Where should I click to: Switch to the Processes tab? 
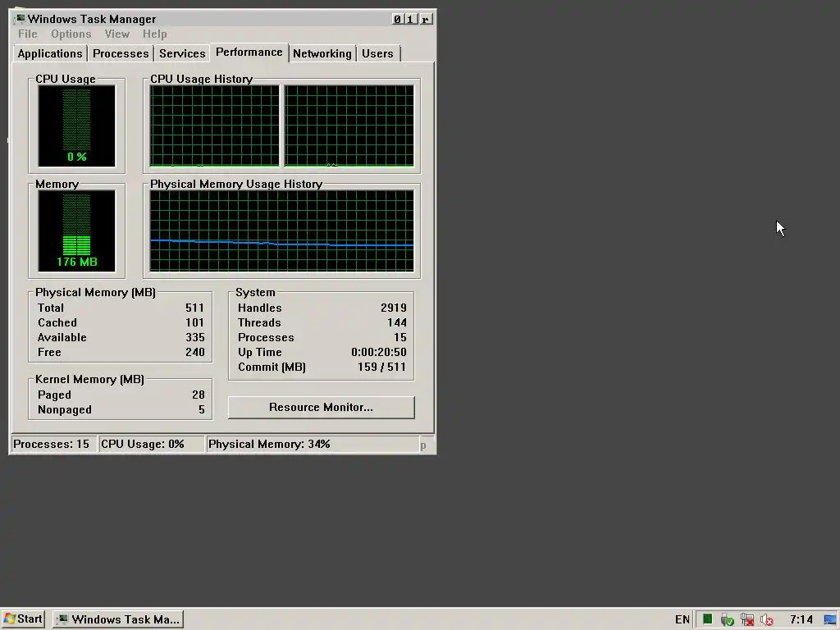tap(121, 53)
